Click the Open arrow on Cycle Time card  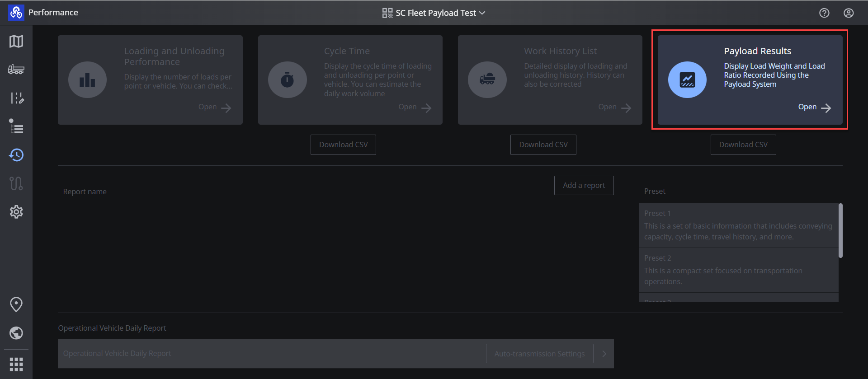426,108
